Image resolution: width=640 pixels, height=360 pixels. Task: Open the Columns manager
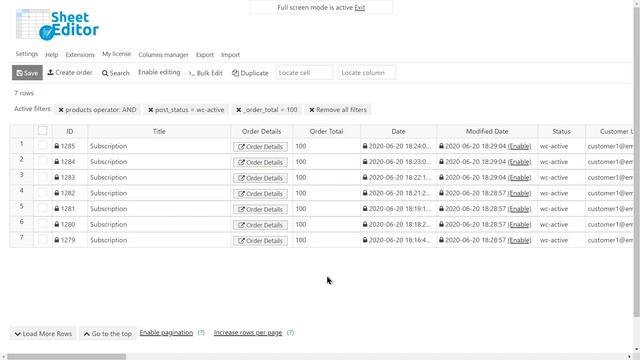click(x=163, y=55)
